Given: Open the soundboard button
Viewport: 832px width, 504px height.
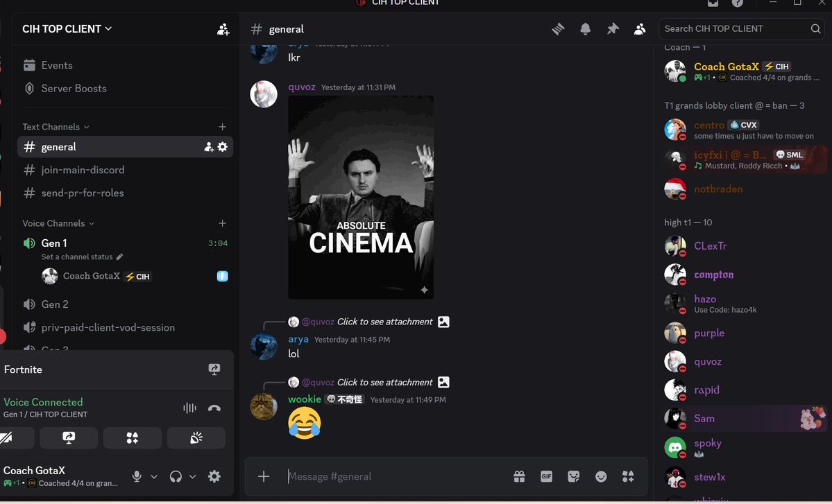Looking at the screenshot, I should [196, 437].
